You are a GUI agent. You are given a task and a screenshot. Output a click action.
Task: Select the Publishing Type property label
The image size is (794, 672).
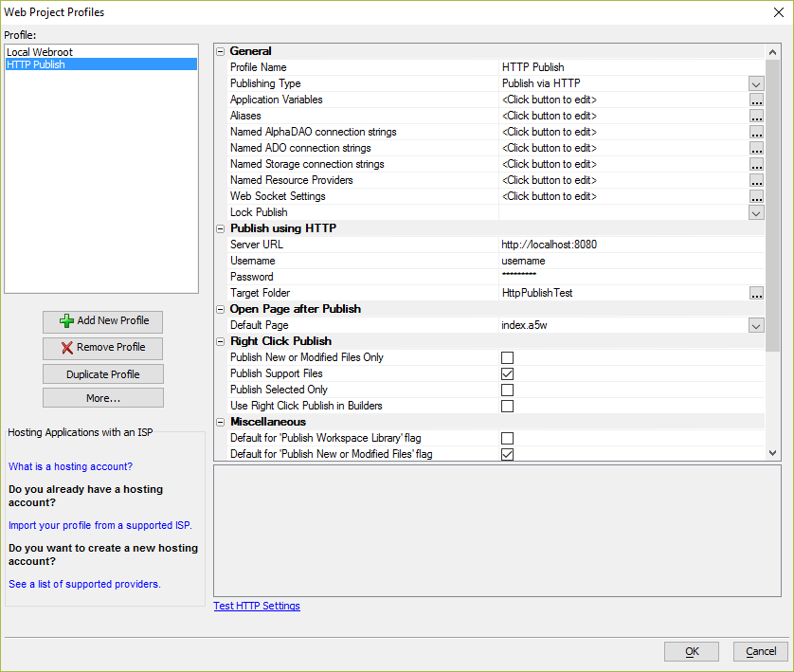tap(265, 83)
